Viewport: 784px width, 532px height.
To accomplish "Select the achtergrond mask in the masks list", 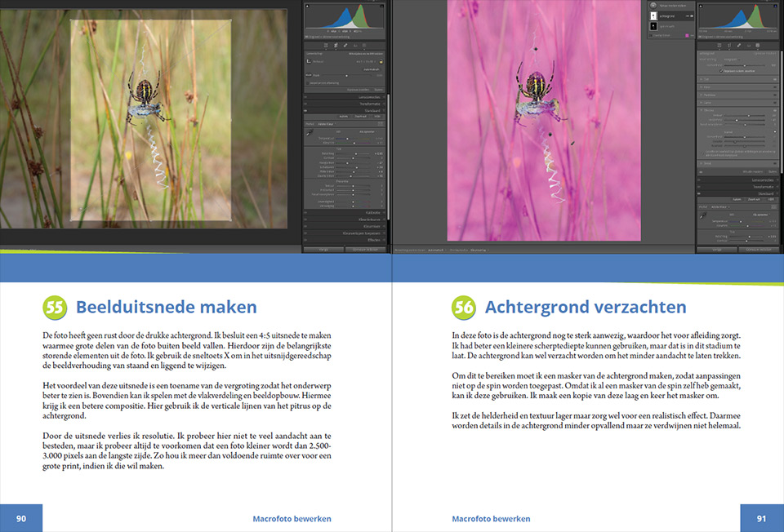I will click(671, 16).
